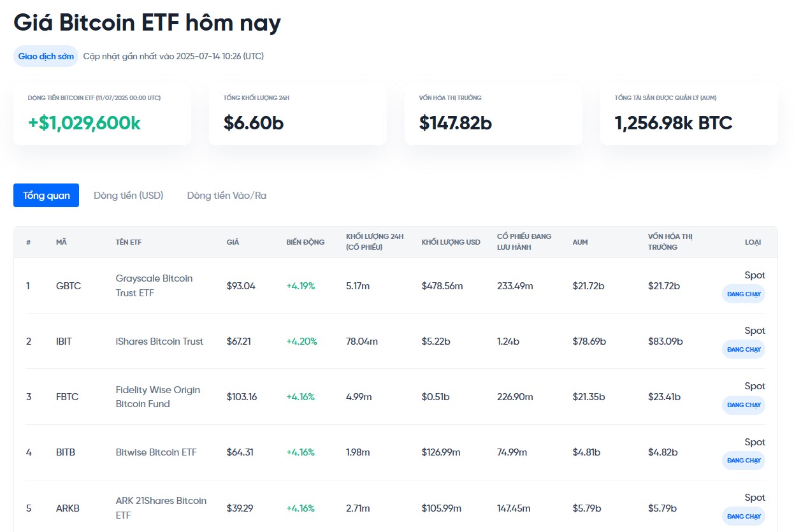Viewport: 794px width, 532px height.
Task: Click ARKB shares outstanding 147.45m
Action: [x=515, y=508]
